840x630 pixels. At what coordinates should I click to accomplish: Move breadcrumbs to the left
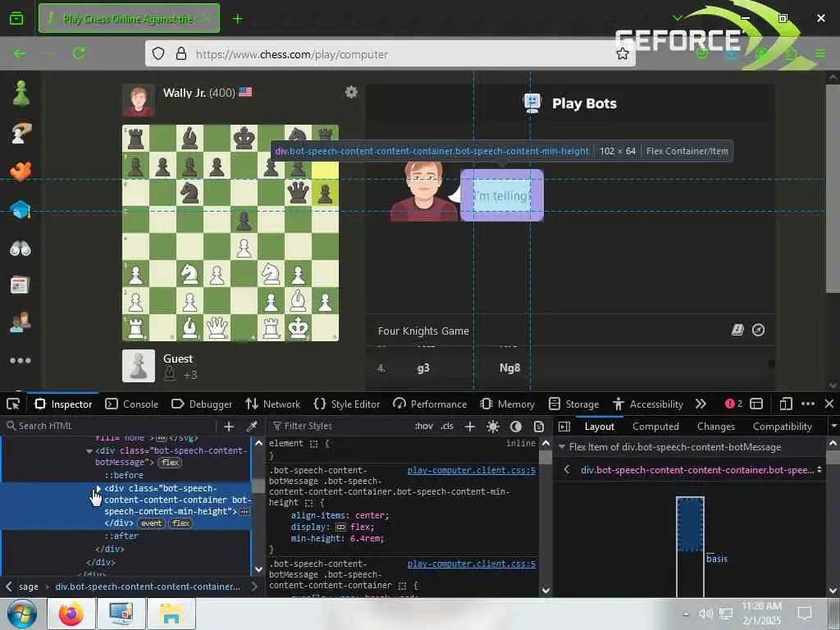click(x=8, y=587)
